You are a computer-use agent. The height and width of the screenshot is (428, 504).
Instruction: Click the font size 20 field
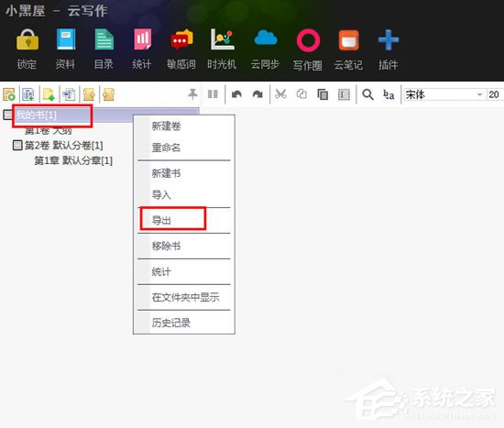[496, 94]
